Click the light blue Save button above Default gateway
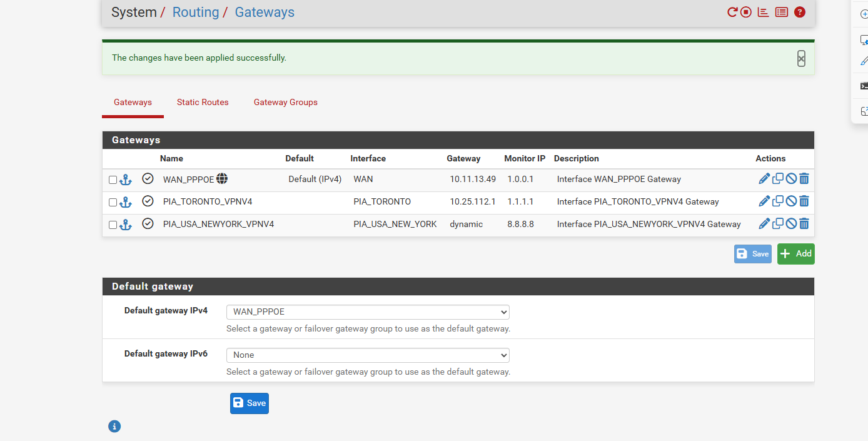 tap(753, 254)
